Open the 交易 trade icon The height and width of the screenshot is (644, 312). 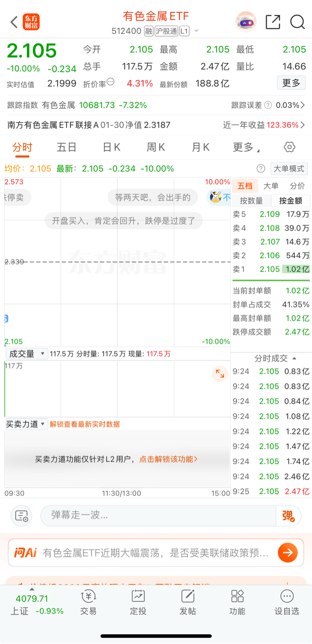88,603
